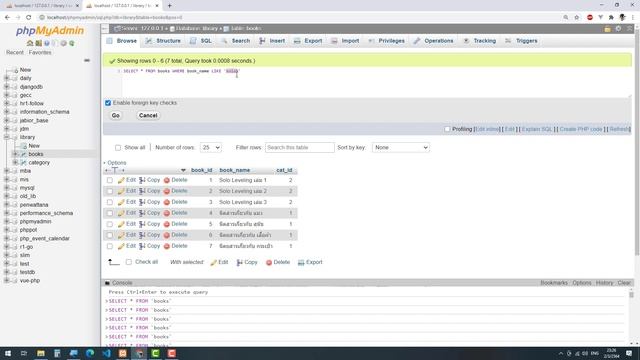This screenshot has height=360, width=640.
Task: Click the Explain SQL link
Action: (537, 129)
